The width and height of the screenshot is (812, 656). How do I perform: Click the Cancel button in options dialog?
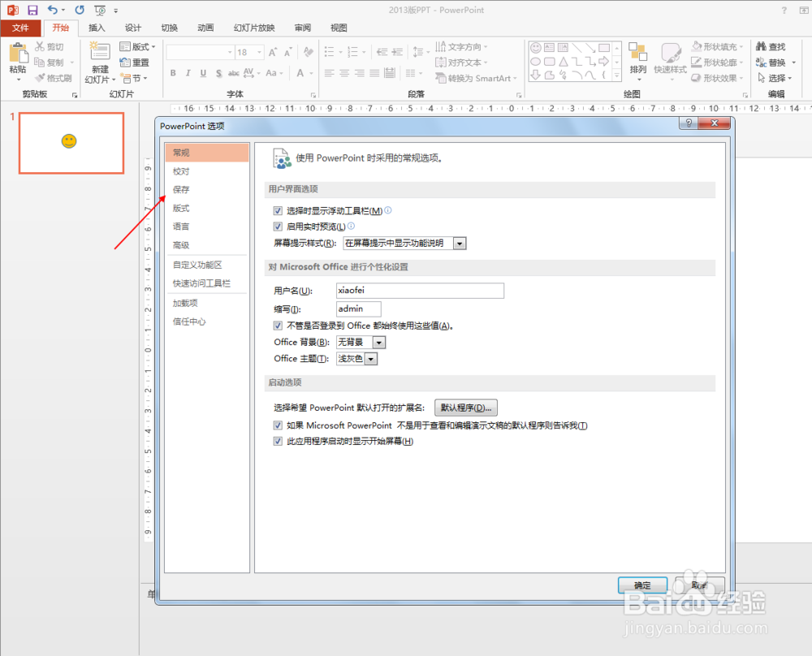click(699, 585)
